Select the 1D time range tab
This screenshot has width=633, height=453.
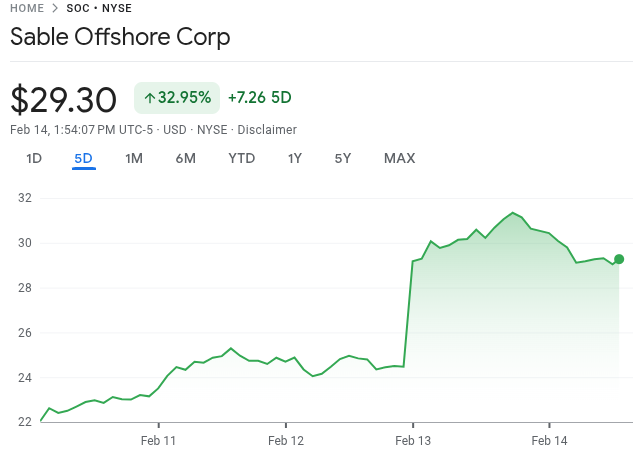(34, 158)
